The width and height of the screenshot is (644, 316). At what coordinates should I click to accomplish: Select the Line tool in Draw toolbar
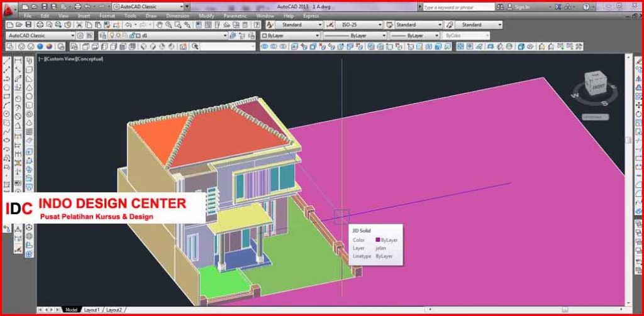coord(6,61)
